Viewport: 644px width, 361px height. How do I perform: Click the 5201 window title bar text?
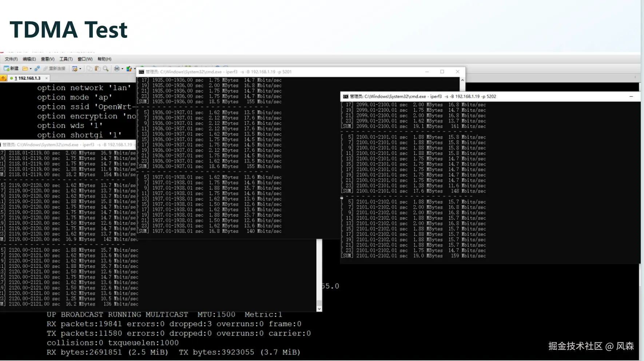pos(219,72)
